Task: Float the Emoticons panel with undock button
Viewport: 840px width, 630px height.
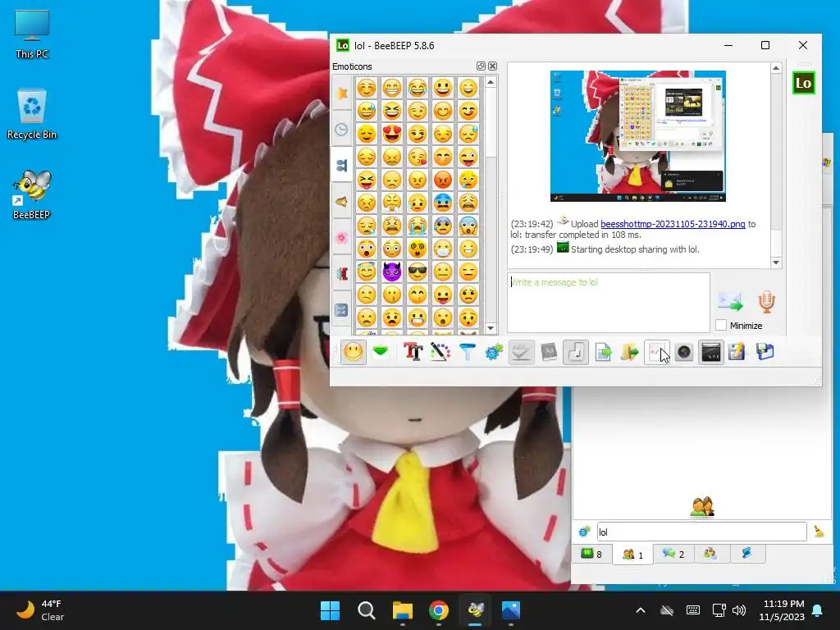Action: coord(481,66)
